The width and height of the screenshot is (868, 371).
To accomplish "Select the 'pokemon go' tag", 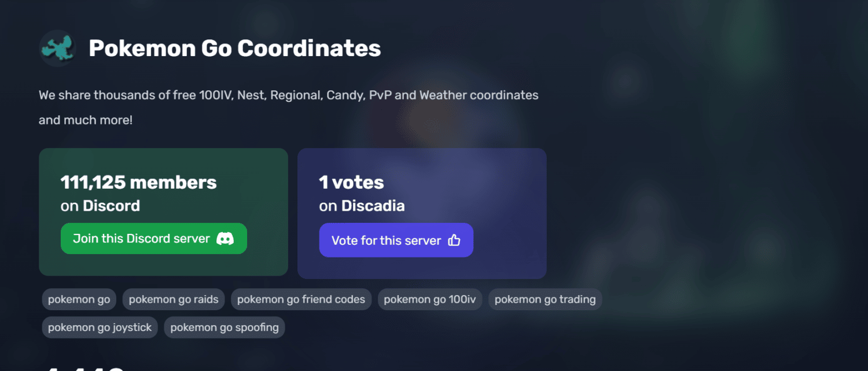I will click(79, 299).
